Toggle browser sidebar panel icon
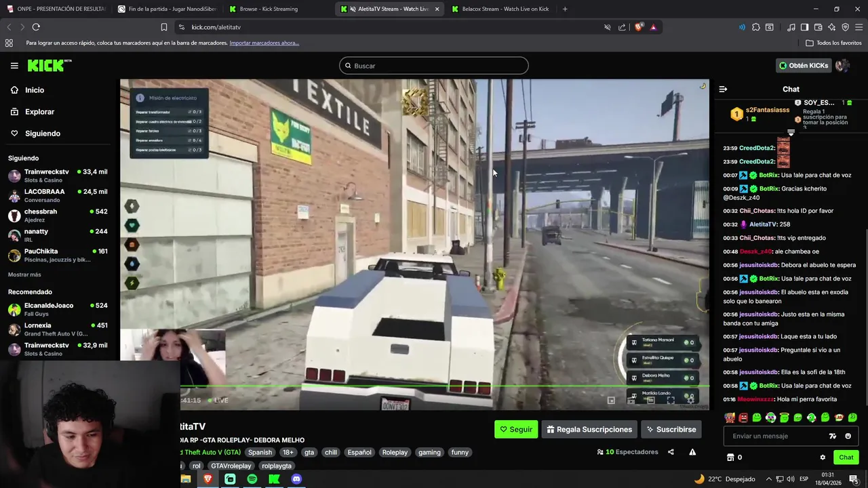This screenshot has height=488, width=868. (804, 27)
